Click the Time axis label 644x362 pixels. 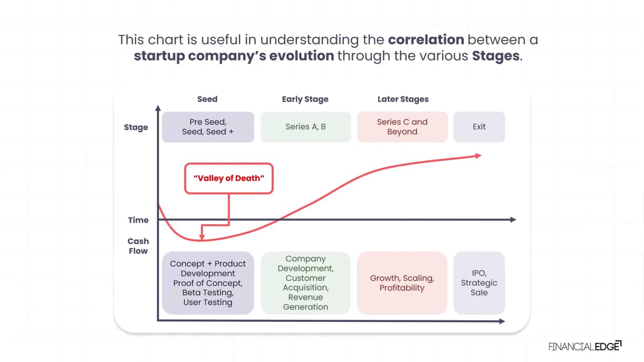[138, 220]
